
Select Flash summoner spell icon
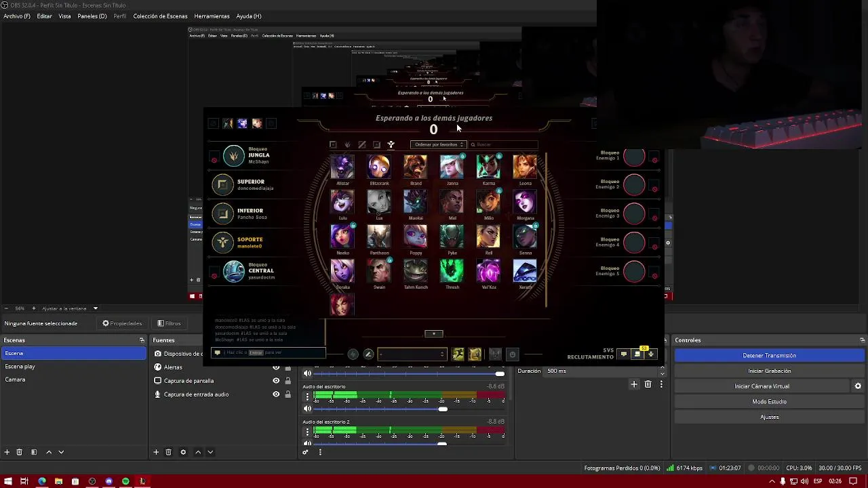[475, 354]
